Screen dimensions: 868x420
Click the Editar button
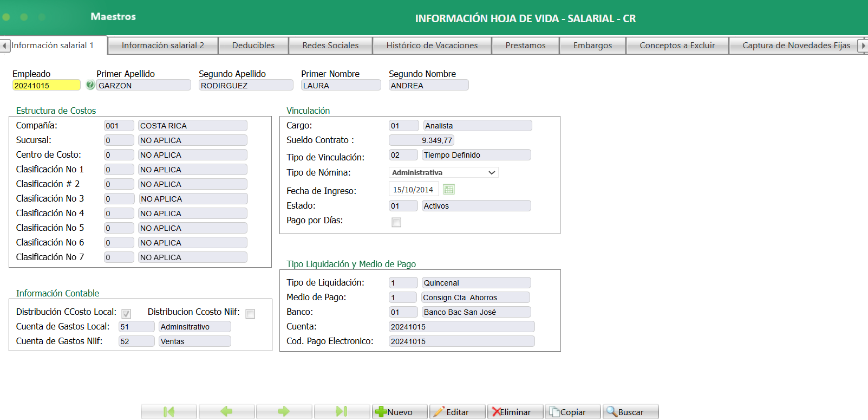click(458, 412)
